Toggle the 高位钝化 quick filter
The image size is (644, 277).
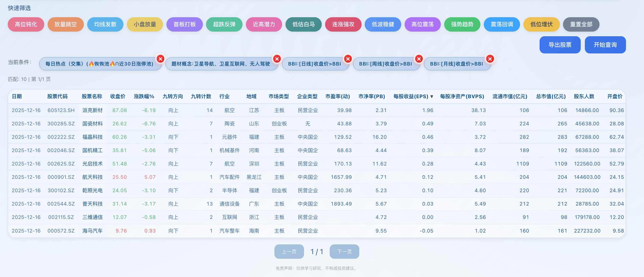click(x=26, y=24)
